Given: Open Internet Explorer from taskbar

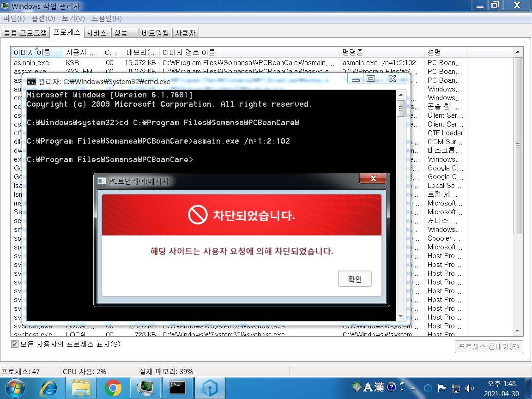Looking at the screenshot, I should pos(49,388).
